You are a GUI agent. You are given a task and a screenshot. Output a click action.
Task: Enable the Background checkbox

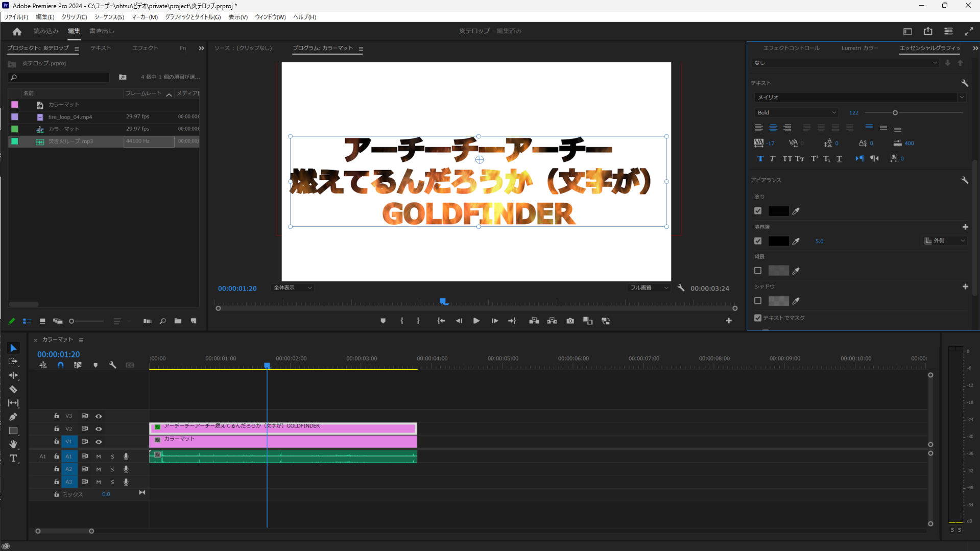(x=758, y=271)
